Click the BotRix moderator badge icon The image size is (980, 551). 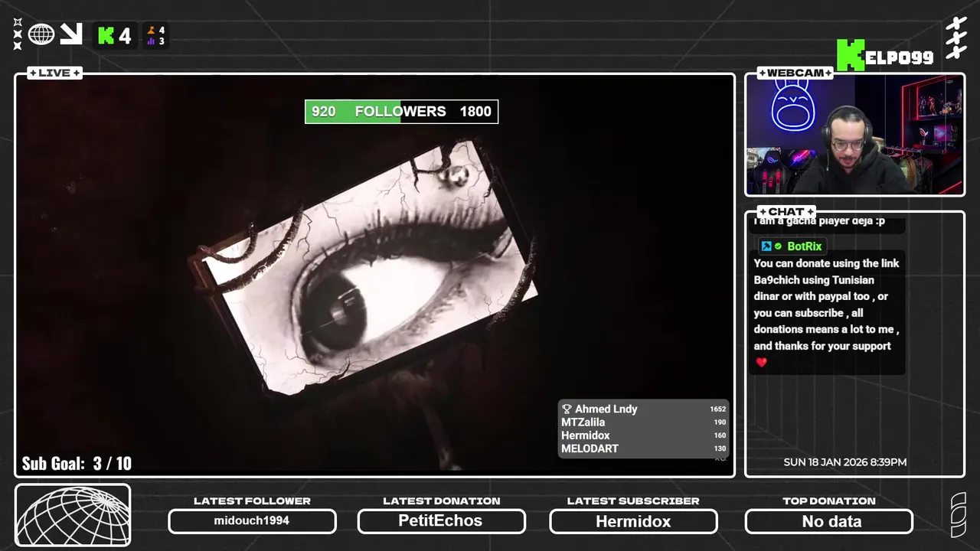pos(766,246)
